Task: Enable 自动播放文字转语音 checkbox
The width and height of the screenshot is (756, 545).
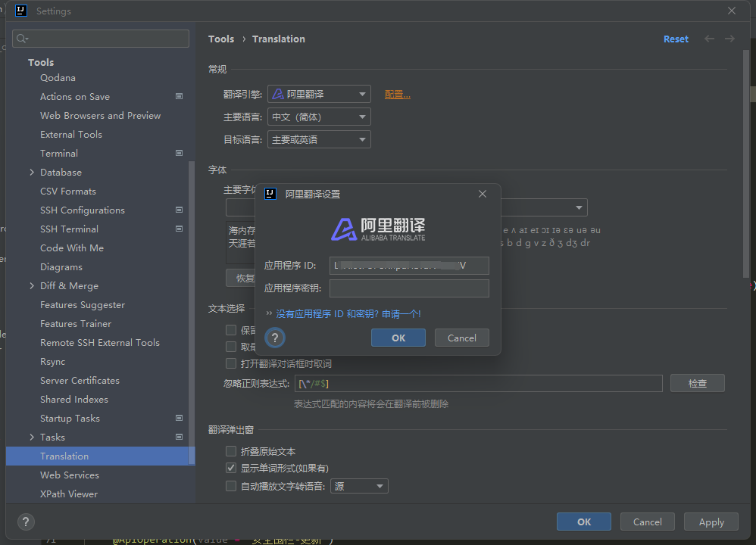Action: tap(231, 486)
